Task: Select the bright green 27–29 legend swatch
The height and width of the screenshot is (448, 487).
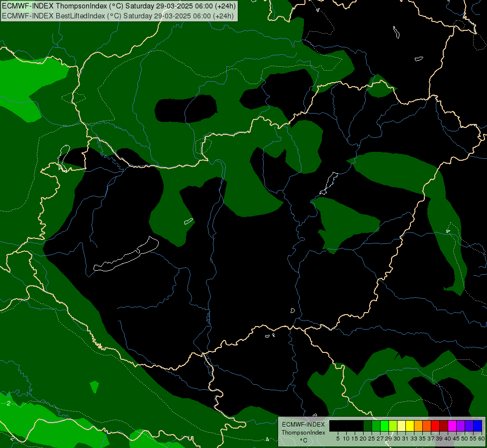Action: (x=385, y=426)
